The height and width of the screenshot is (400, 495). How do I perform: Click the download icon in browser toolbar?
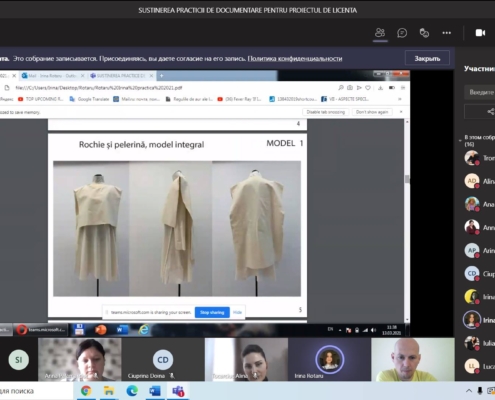click(x=380, y=88)
